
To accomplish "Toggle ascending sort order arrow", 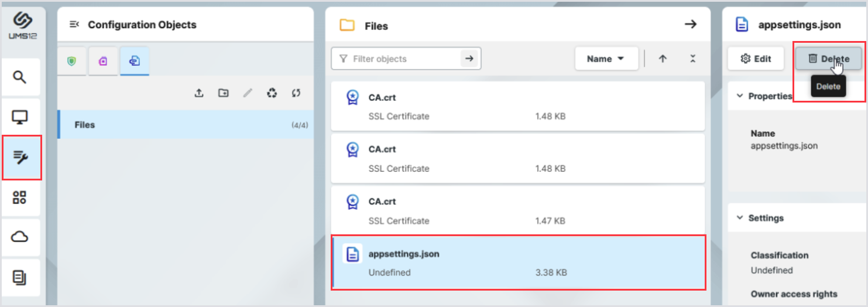I will click(x=663, y=59).
